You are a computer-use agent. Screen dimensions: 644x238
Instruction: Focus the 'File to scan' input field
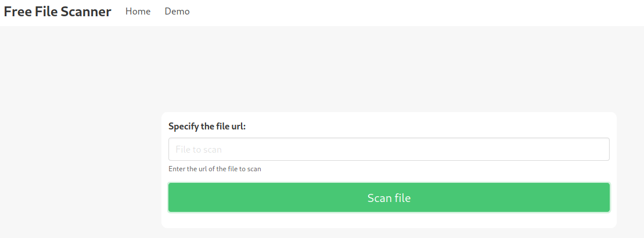[x=388, y=149]
